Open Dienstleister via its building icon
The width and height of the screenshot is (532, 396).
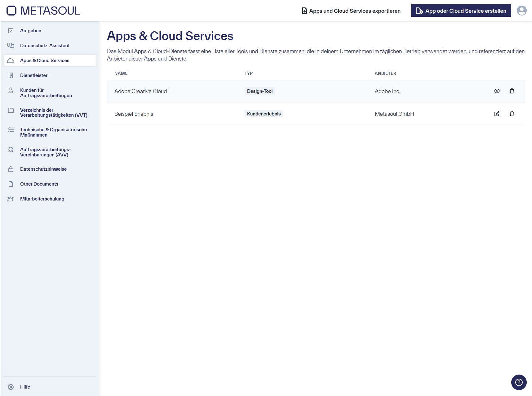[11, 75]
